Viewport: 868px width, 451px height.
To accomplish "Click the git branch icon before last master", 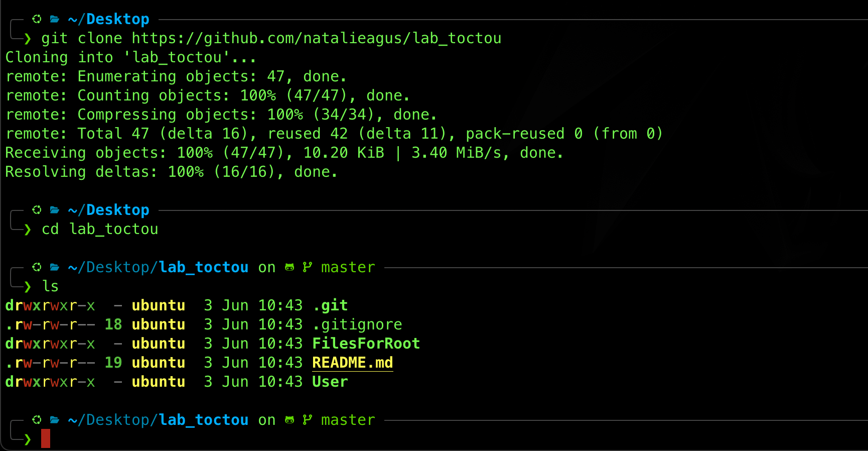I will (x=307, y=420).
